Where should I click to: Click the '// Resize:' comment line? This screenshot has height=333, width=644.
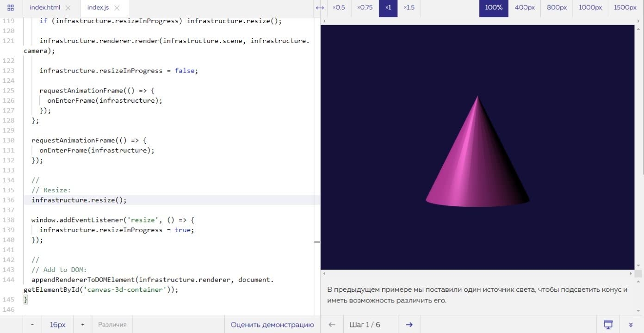(51, 190)
